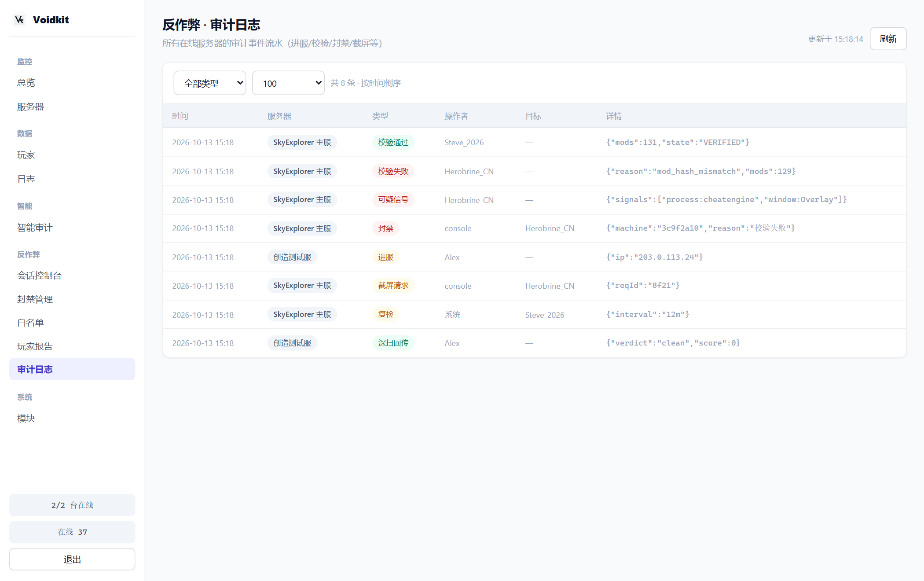Open the 100 rows limit dropdown
Viewport: 924px width, 581px height.
coord(288,83)
